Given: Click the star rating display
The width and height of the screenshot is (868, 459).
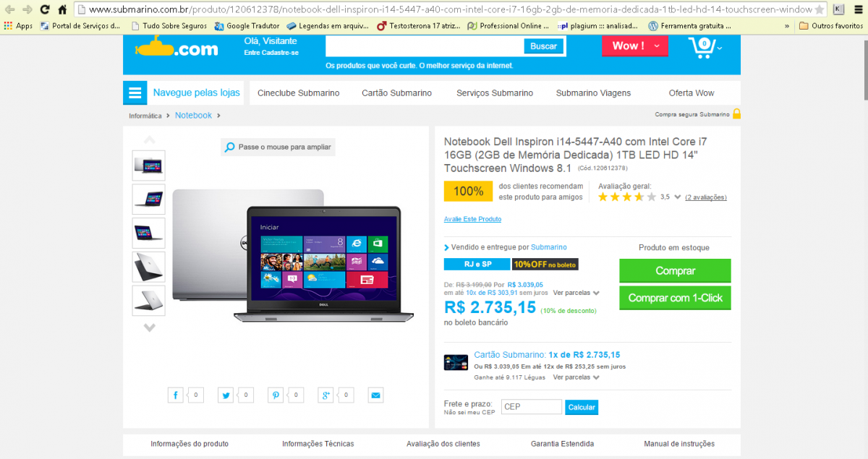Looking at the screenshot, I should tap(627, 197).
